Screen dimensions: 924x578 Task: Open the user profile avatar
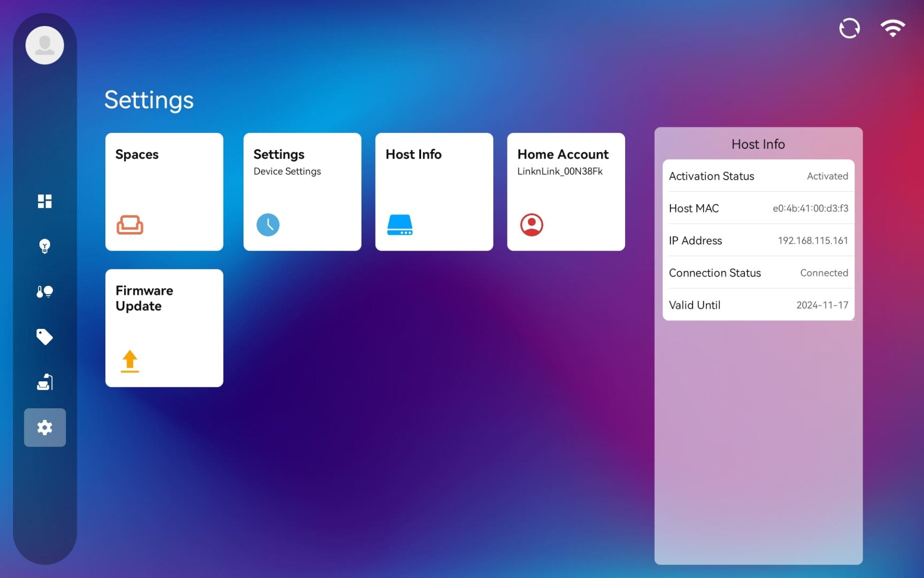click(45, 45)
